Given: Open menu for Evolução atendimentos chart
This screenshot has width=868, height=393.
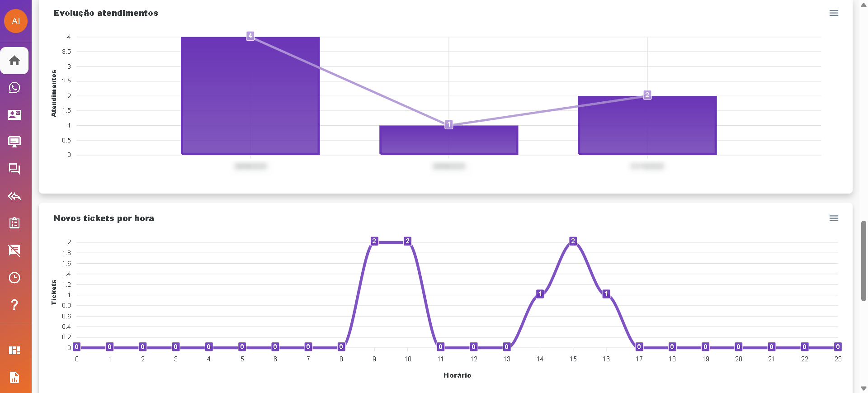Looking at the screenshot, I should [834, 13].
